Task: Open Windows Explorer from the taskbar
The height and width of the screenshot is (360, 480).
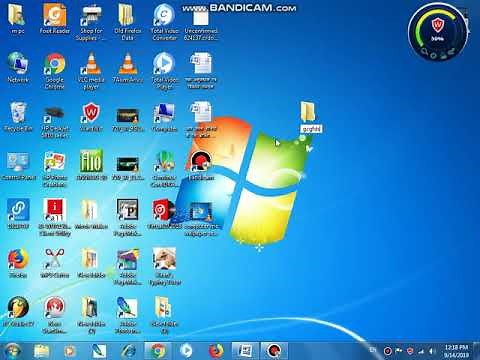Action: pos(41,351)
